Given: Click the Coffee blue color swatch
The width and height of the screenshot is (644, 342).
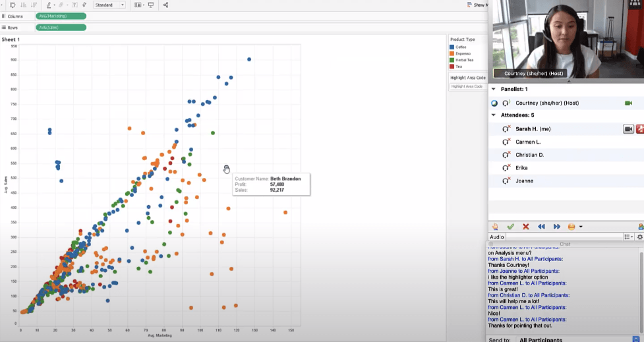Looking at the screenshot, I should click(x=452, y=47).
